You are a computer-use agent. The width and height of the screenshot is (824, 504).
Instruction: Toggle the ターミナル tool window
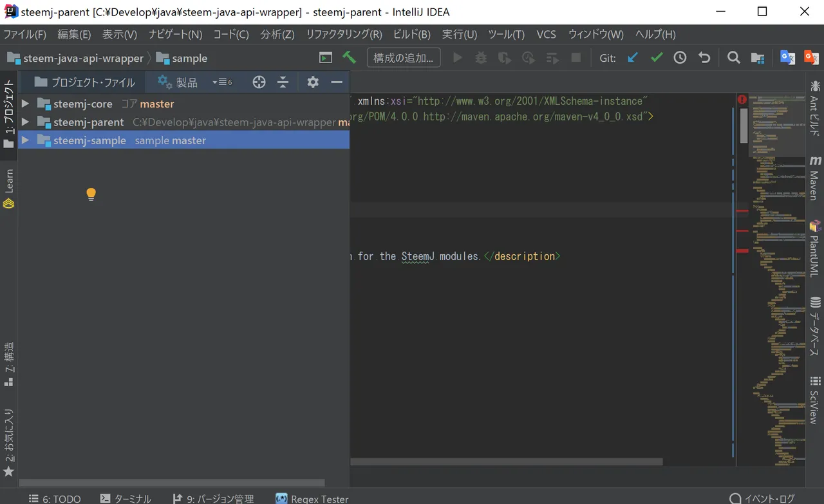pos(126,498)
